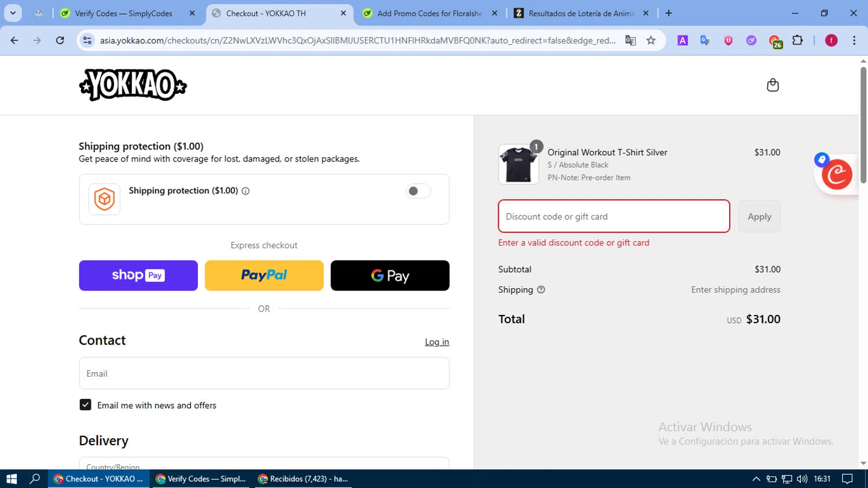868x488 pixels.
Task: Open a new browser tab
Action: click(x=668, y=13)
